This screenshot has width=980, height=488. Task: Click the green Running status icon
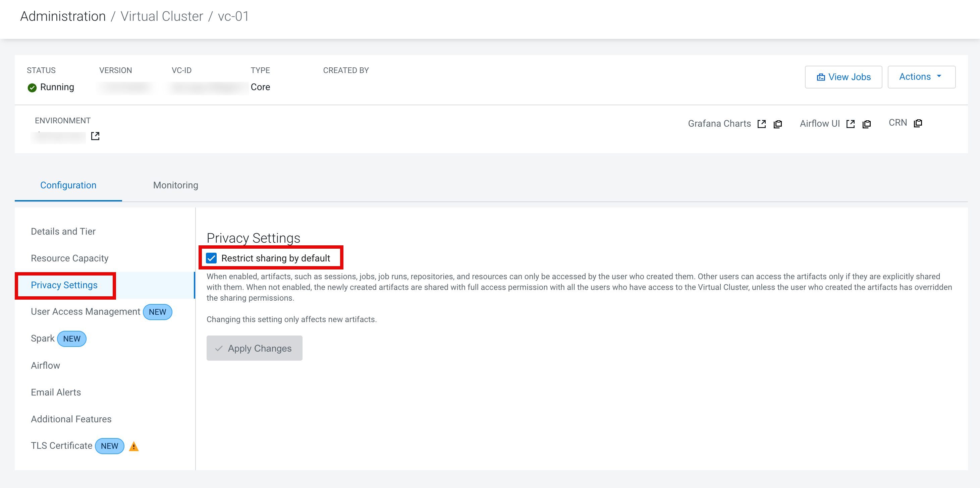[x=32, y=88]
